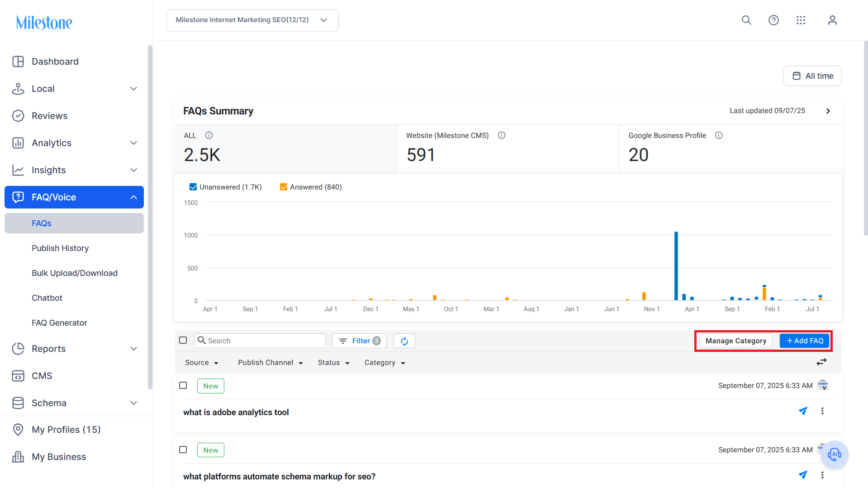The height and width of the screenshot is (488, 868).
Task: Open Publish History in sidebar
Action: (x=60, y=248)
